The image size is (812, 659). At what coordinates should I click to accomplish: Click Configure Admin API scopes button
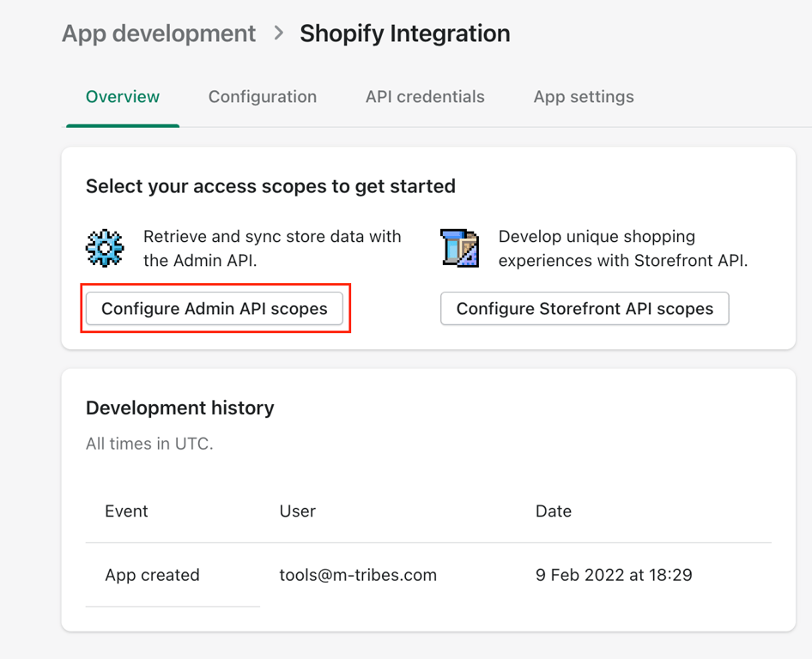[215, 309]
